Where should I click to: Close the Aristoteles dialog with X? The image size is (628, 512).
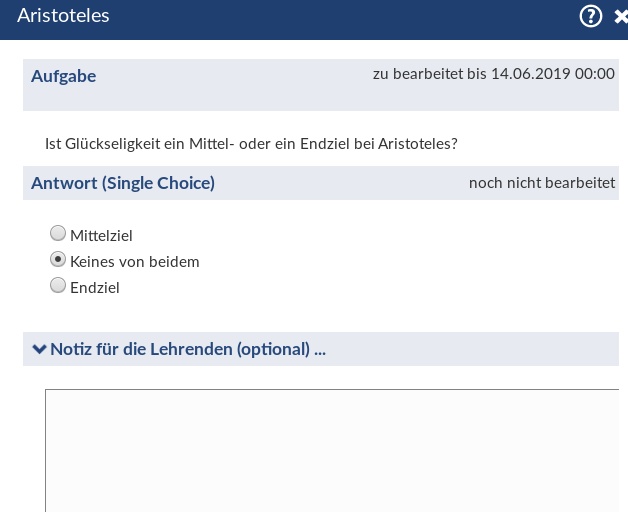coord(620,16)
